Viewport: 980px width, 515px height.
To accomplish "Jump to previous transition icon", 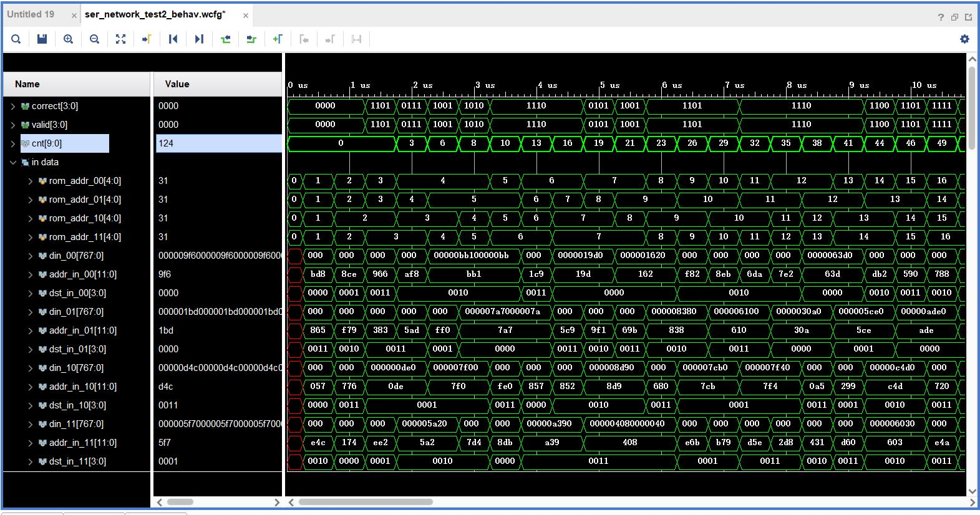I will [226, 39].
